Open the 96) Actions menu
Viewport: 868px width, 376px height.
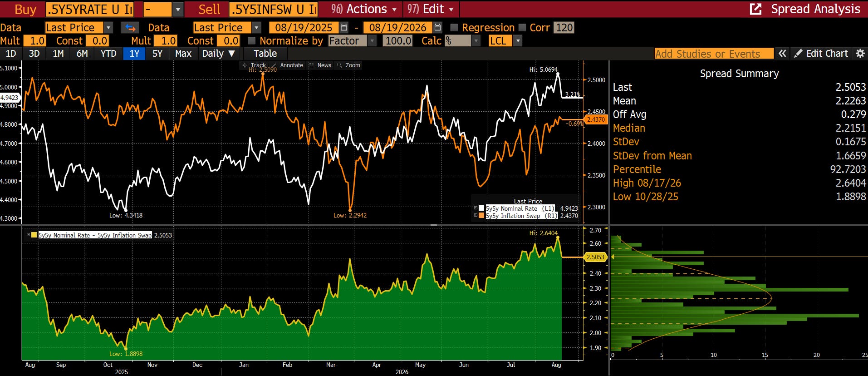click(363, 9)
